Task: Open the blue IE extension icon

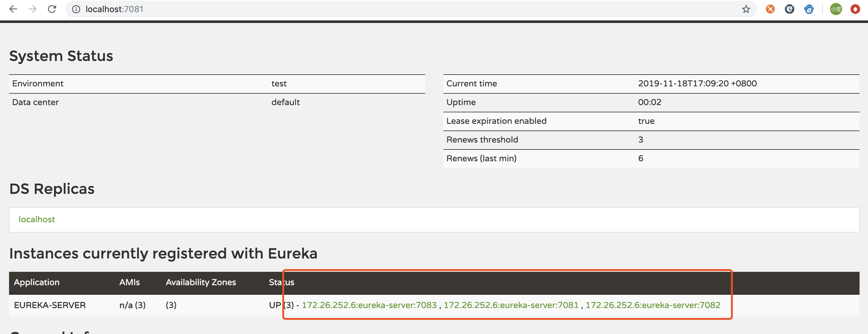Action: click(x=809, y=9)
